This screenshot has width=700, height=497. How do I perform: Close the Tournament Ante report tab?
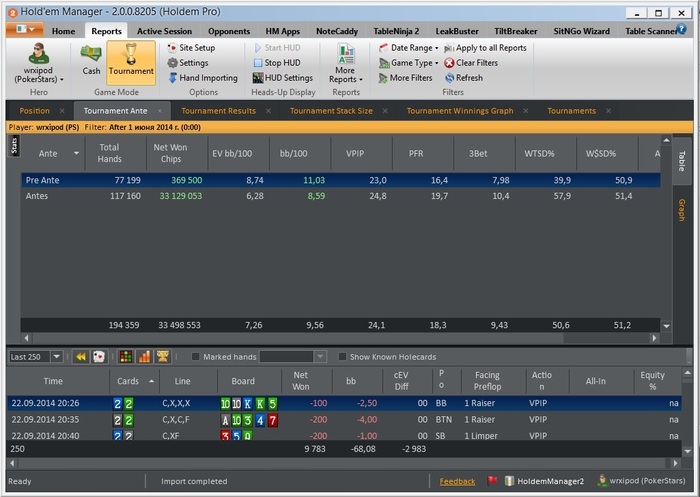tap(160, 111)
